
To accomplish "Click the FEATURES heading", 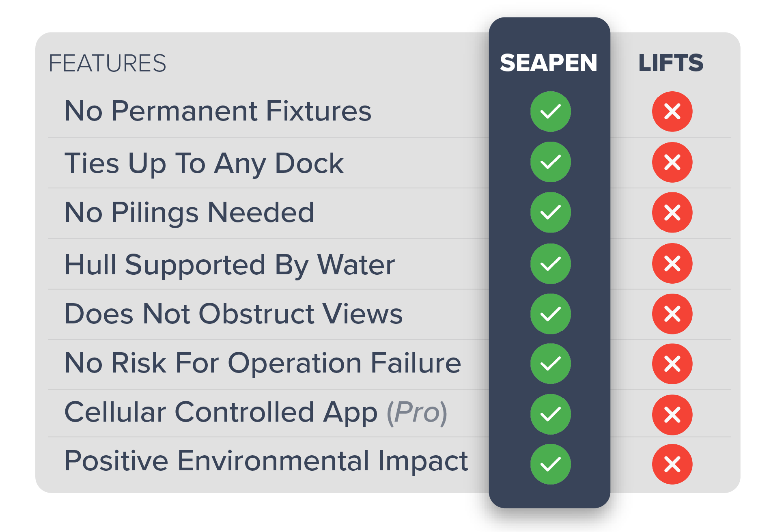I will click(108, 63).
